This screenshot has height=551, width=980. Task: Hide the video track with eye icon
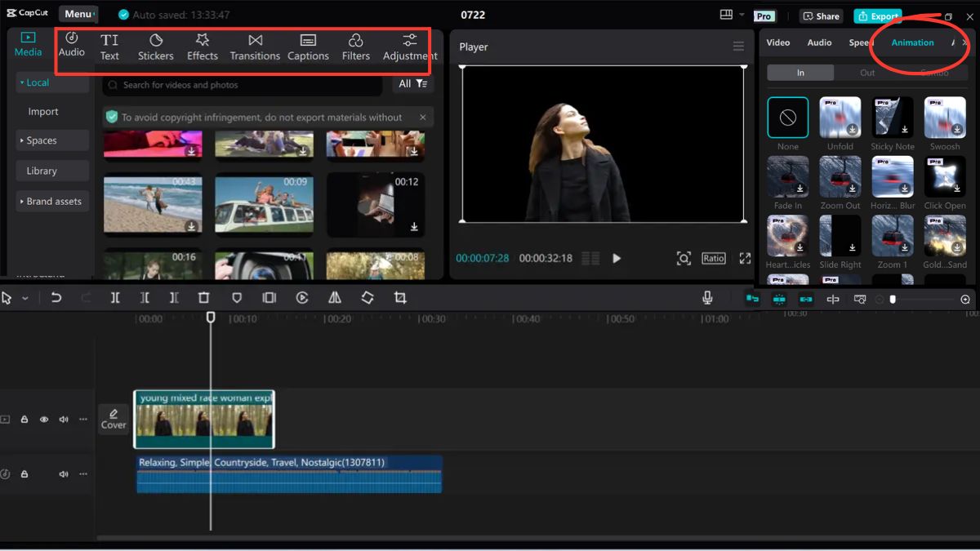pyautogui.click(x=44, y=420)
